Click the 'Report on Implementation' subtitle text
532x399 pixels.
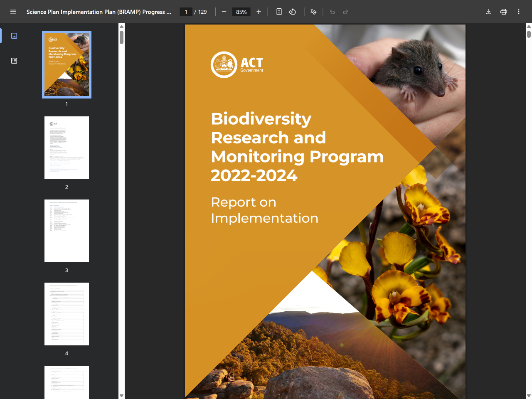pos(264,210)
